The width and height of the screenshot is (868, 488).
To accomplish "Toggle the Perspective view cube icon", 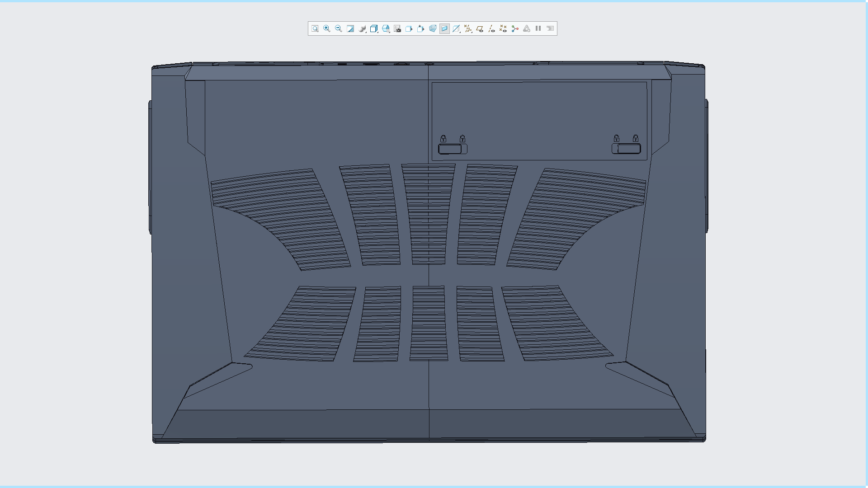I will pos(433,28).
